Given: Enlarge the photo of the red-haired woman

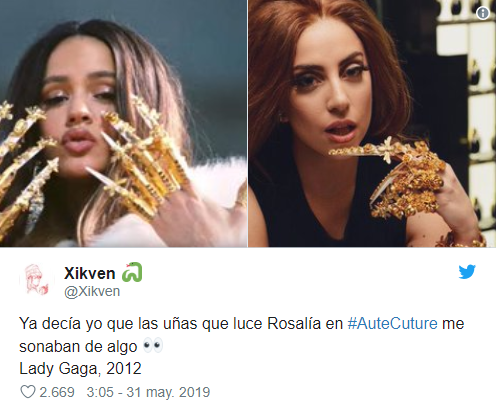Looking at the screenshot, I should point(372,123).
